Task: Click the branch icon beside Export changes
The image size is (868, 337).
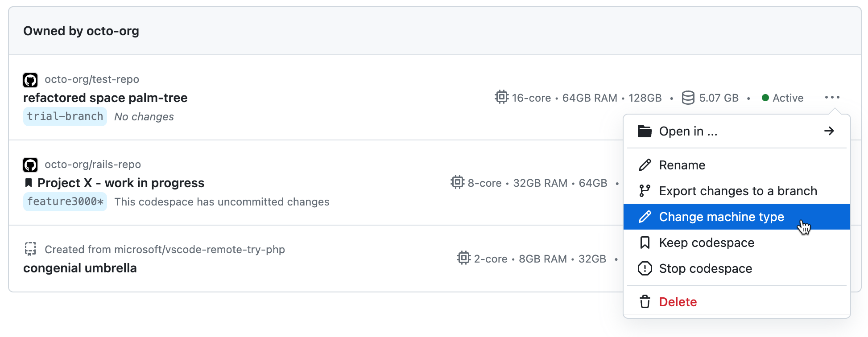Action: point(645,190)
